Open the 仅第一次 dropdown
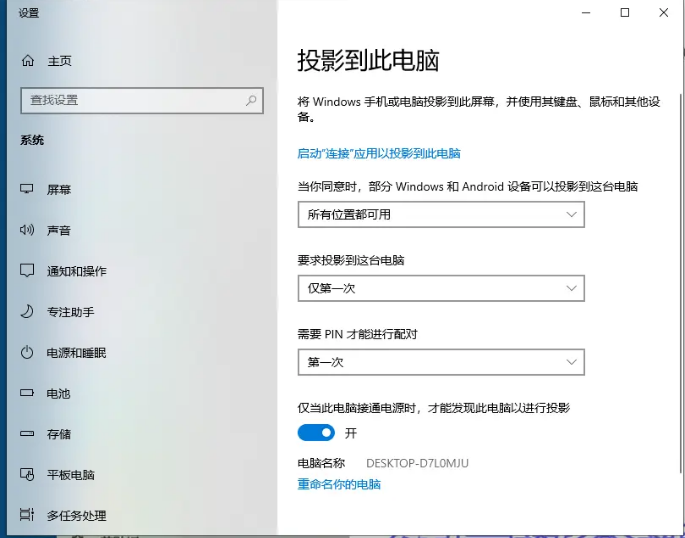Image resolution: width=685 pixels, height=538 pixels. [441, 288]
